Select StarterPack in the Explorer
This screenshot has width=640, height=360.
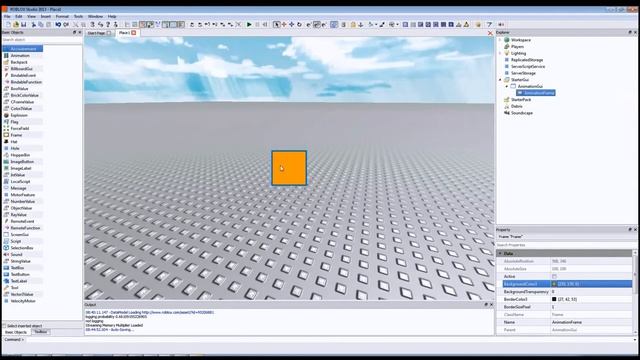tap(521, 100)
